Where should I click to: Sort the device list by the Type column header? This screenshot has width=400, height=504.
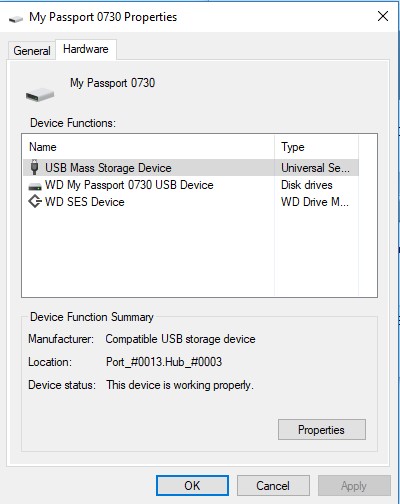(317, 147)
